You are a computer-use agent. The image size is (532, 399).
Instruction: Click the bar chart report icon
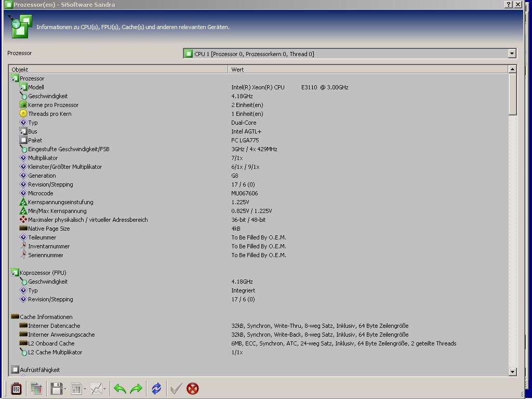click(76, 389)
